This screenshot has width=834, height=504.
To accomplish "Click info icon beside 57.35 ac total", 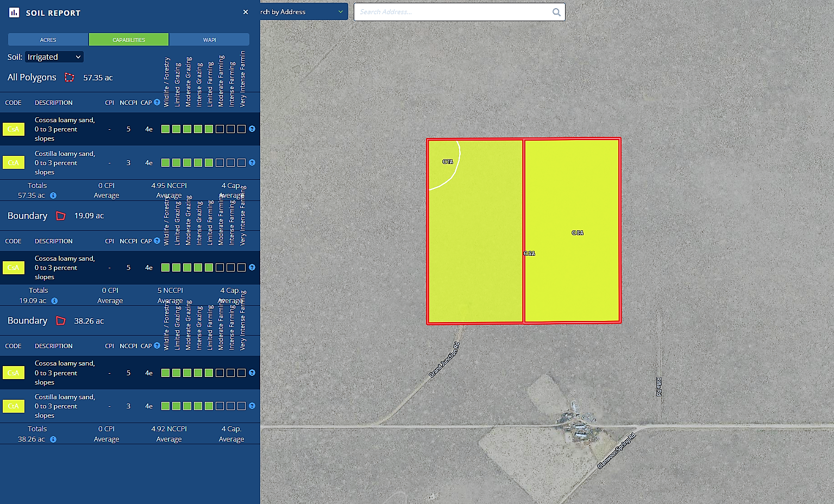I will pos(53,196).
